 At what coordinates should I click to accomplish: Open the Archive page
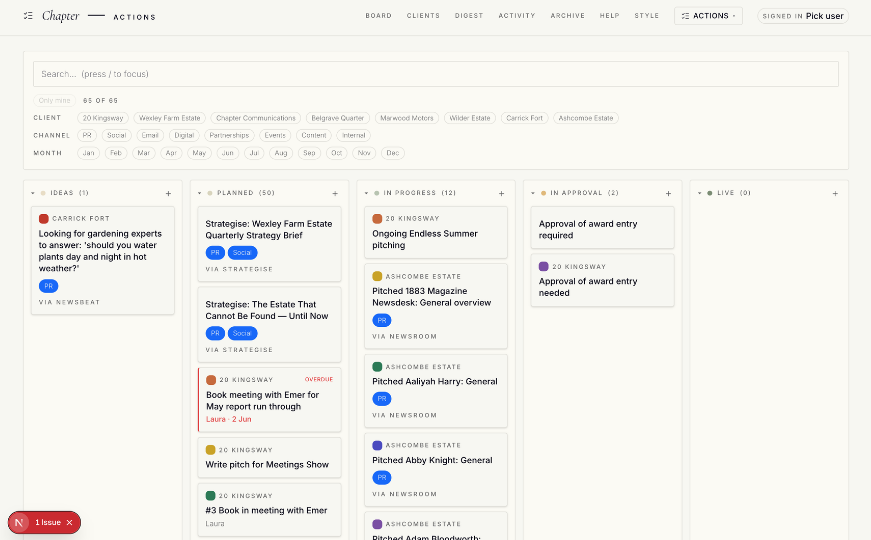tap(568, 16)
